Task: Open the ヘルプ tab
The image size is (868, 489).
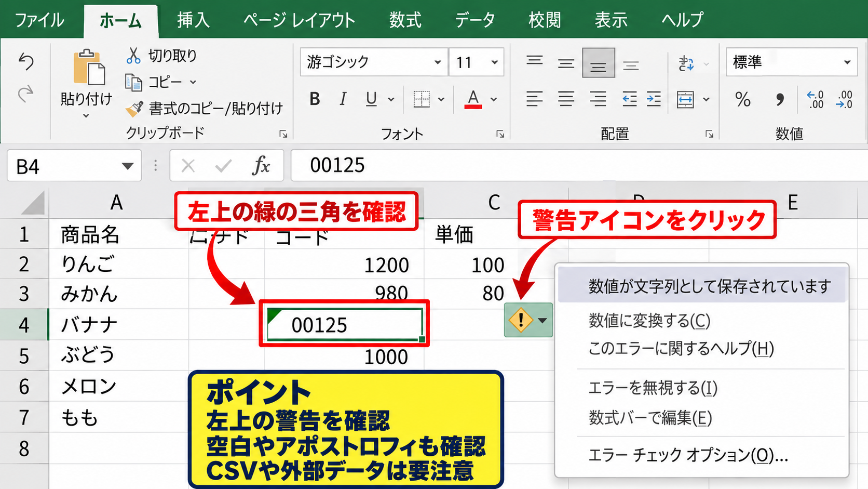Action: [x=683, y=20]
